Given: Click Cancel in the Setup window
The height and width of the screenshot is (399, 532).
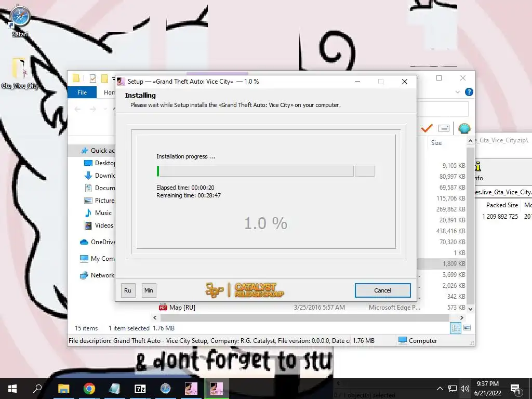Looking at the screenshot, I should coord(382,290).
